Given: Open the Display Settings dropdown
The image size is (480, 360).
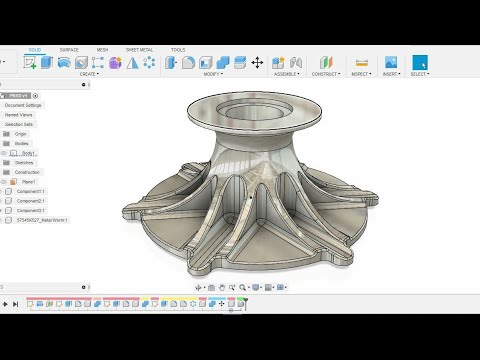Looking at the screenshot, I should tap(257, 287).
